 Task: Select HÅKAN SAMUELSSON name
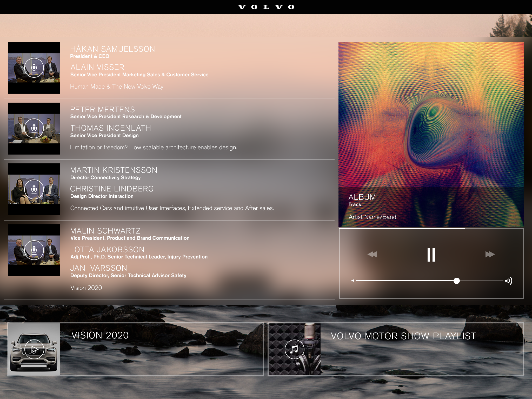pyautogui.click(x=112, y=49)
